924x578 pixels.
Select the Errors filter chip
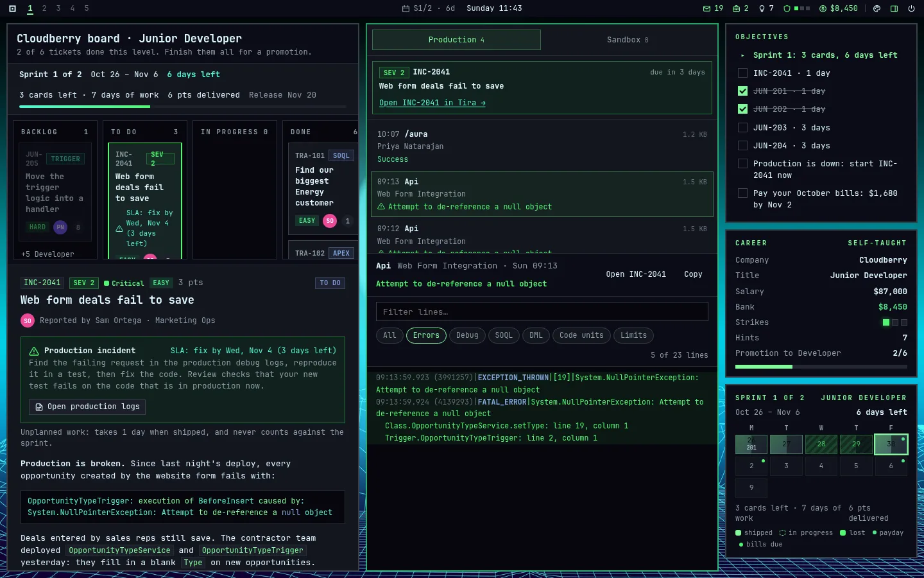point(426,335)
